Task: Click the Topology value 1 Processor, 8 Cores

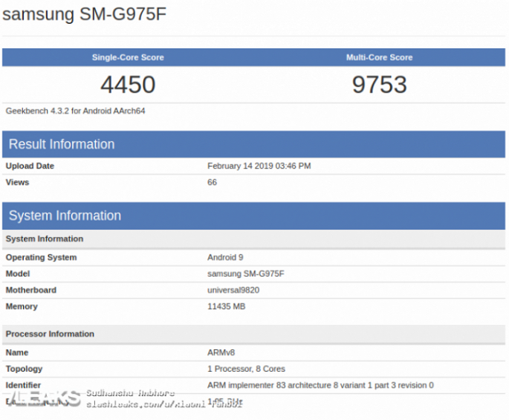Action: click(246, 369)
